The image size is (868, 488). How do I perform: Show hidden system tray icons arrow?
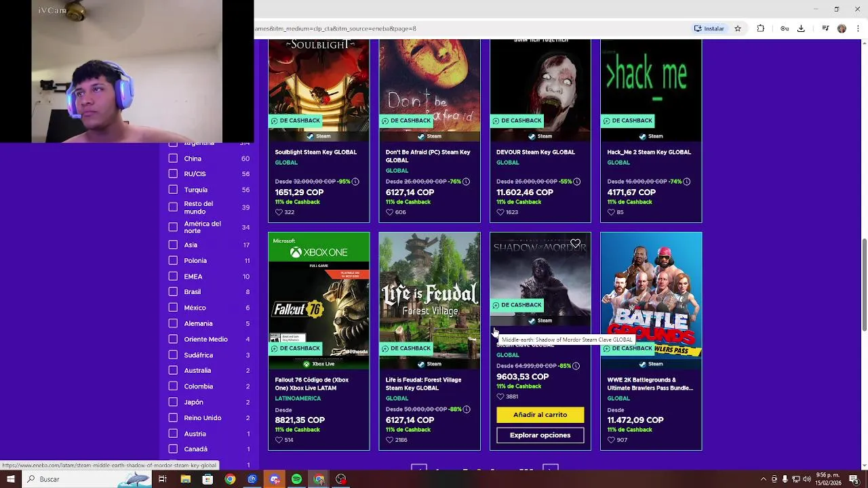pos(764,479)
